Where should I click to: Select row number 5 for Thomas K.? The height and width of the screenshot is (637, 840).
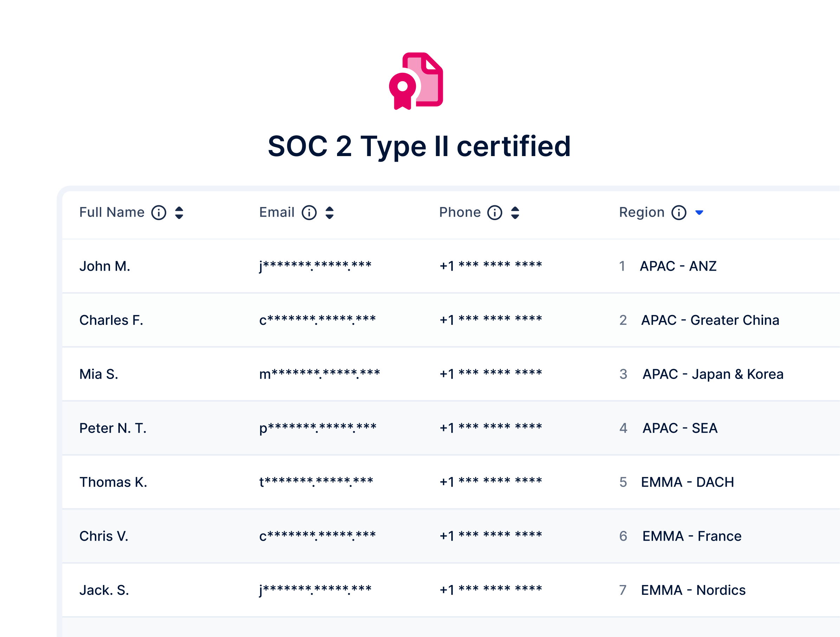[x=623, y=482]
